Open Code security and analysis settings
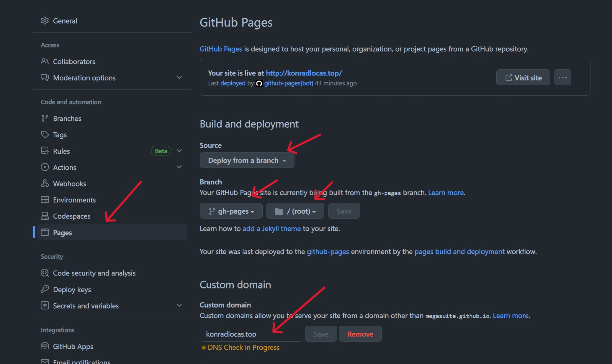The height and width of the screenshot is (364, 612). (94, 273)
